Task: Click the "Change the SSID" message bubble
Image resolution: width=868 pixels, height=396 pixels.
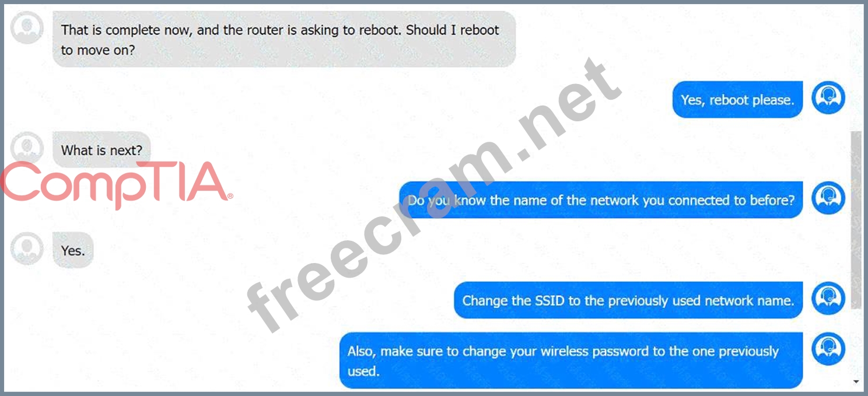Action: [x=628, y=300]
